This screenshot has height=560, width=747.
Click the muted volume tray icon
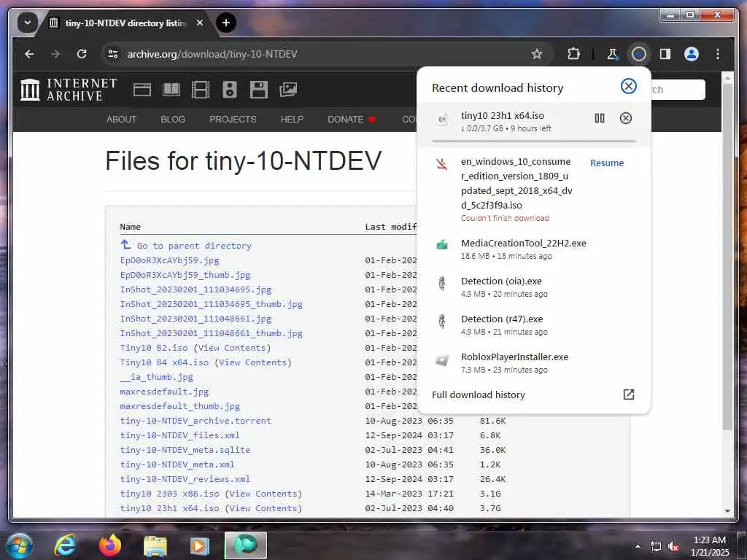point(673,547)
